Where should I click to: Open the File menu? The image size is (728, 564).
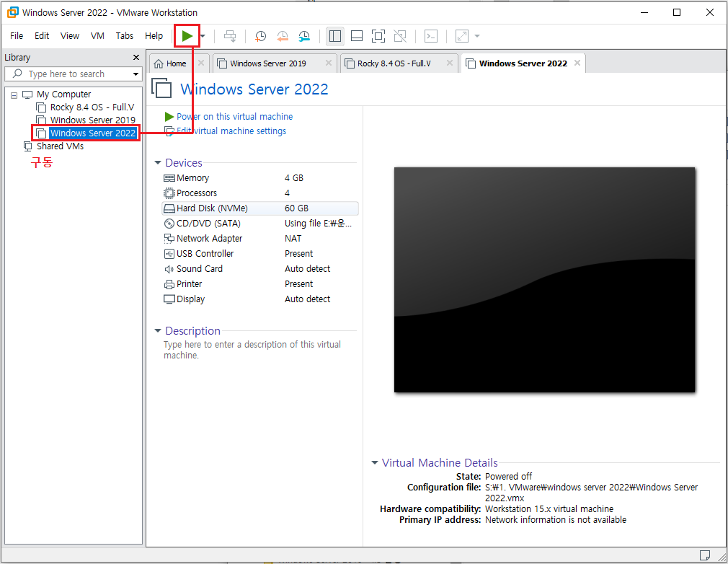click(x=17, y=36)
